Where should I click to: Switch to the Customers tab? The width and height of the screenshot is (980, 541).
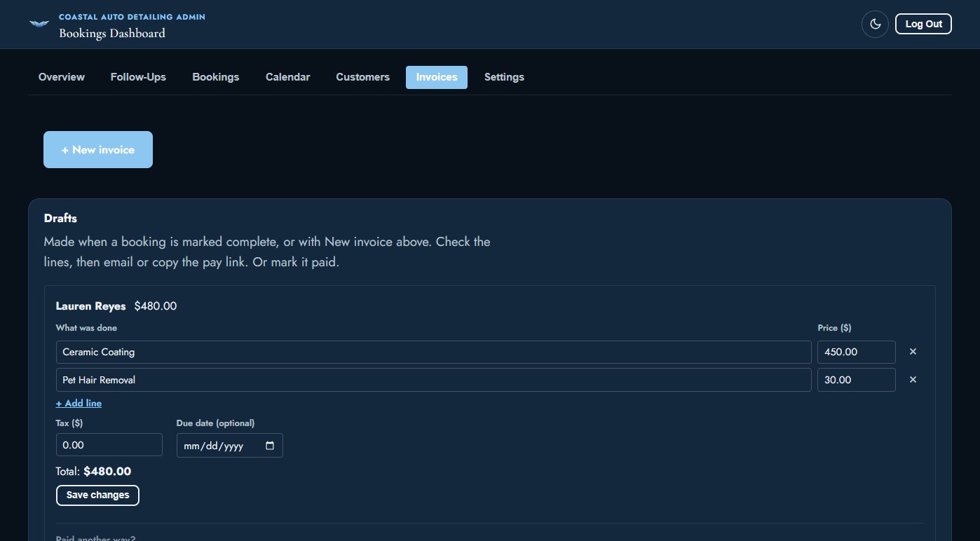point(362,77)
